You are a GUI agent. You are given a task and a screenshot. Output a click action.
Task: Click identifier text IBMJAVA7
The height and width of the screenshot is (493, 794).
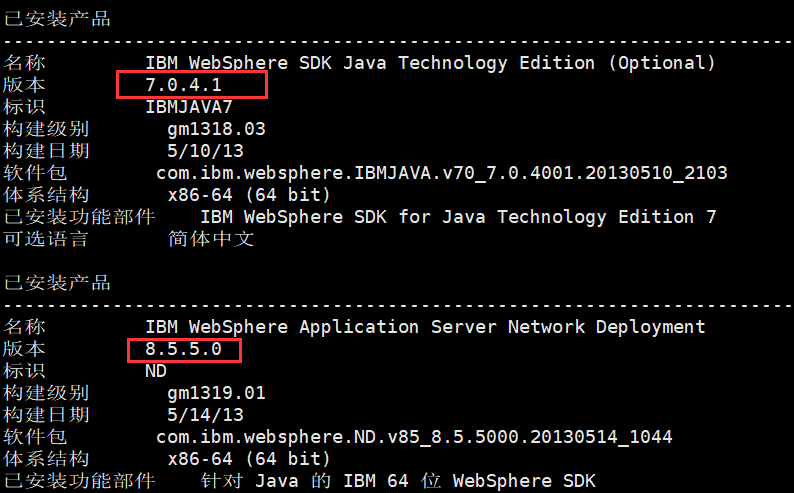pyautogui.click(x=189, y=107)
